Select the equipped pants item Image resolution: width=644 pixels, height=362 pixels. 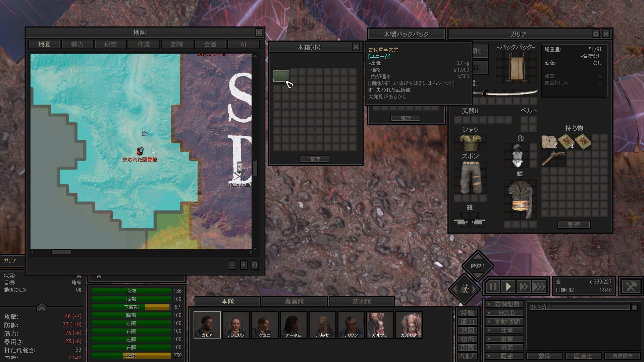click(470, 177)
